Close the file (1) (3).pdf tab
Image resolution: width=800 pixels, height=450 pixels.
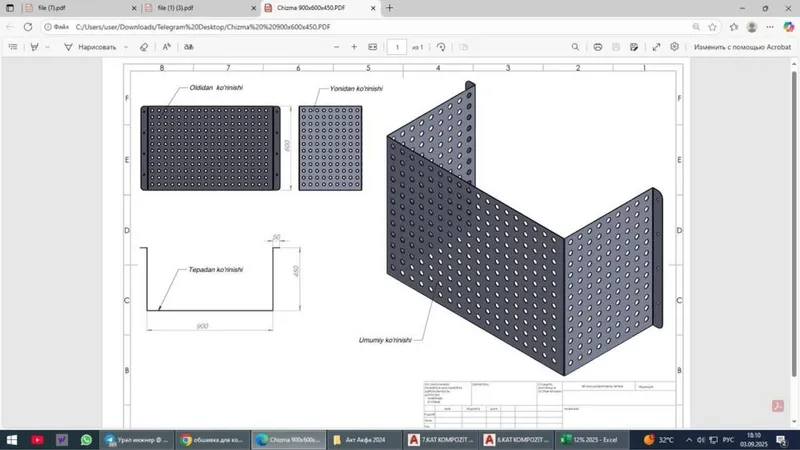point(254,8)
